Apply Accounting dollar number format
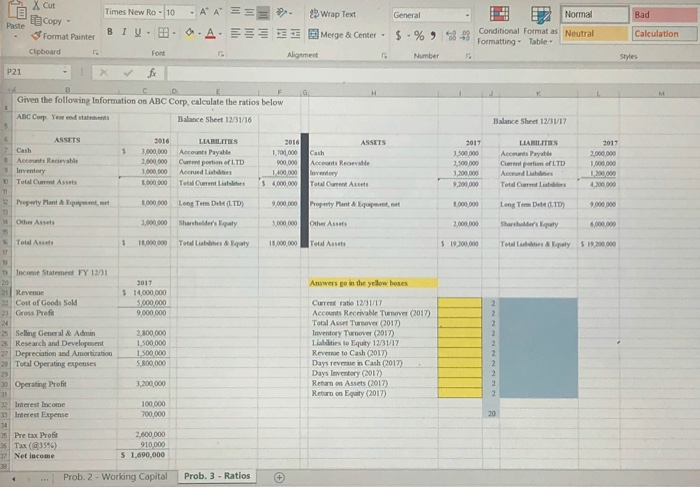Screen dimensions: 700x488 (398, 35)
